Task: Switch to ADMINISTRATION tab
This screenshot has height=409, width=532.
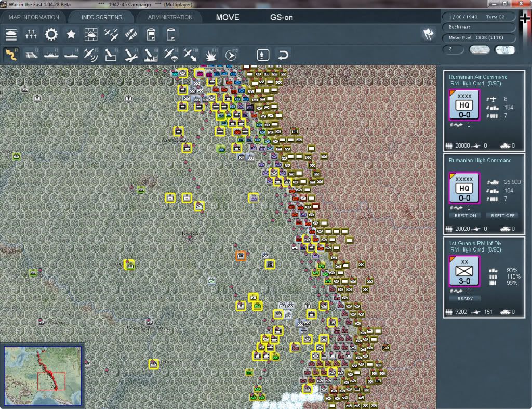Action: 170,17
